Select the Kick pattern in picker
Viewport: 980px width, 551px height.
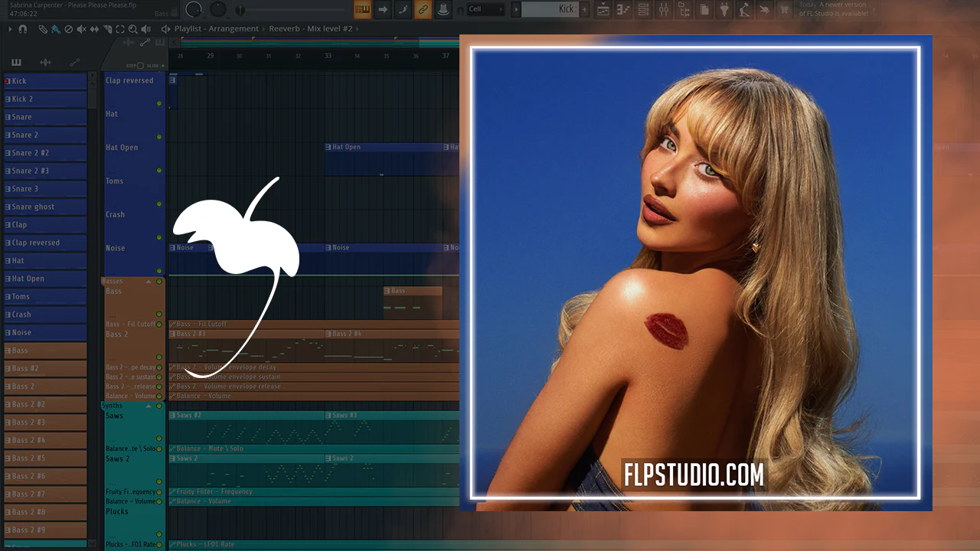pyautogui.click(x=45, y=81)
